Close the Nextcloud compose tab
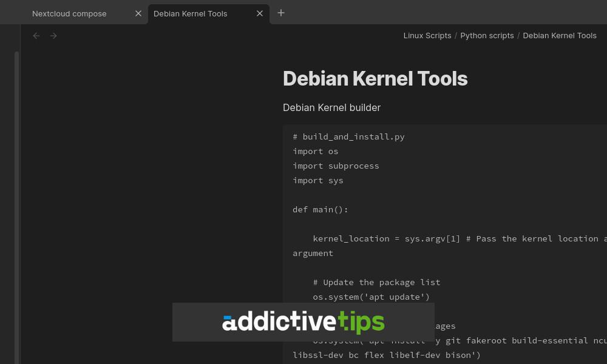Viewport: 607px width, 364px height. tap(138, 13)
